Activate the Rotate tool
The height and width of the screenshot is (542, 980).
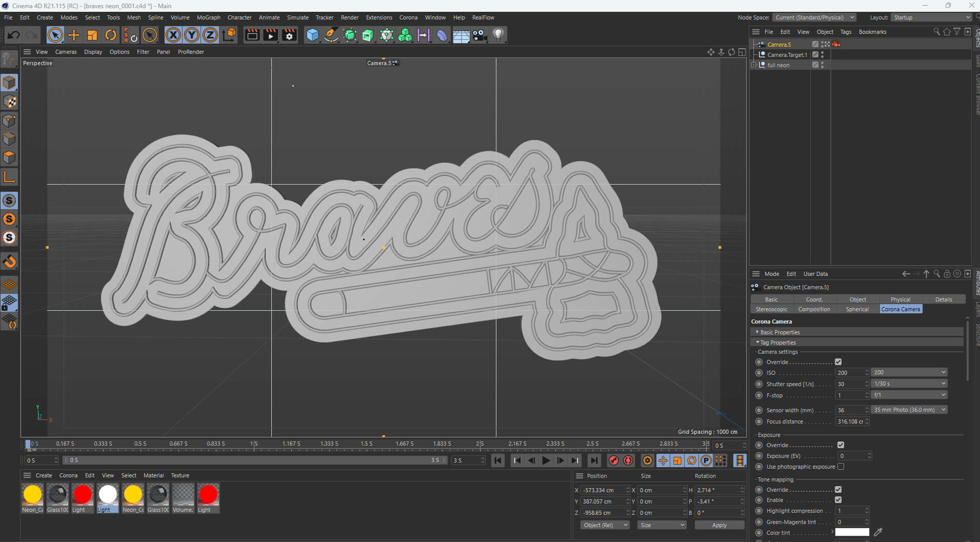click(x=111, y=35)
